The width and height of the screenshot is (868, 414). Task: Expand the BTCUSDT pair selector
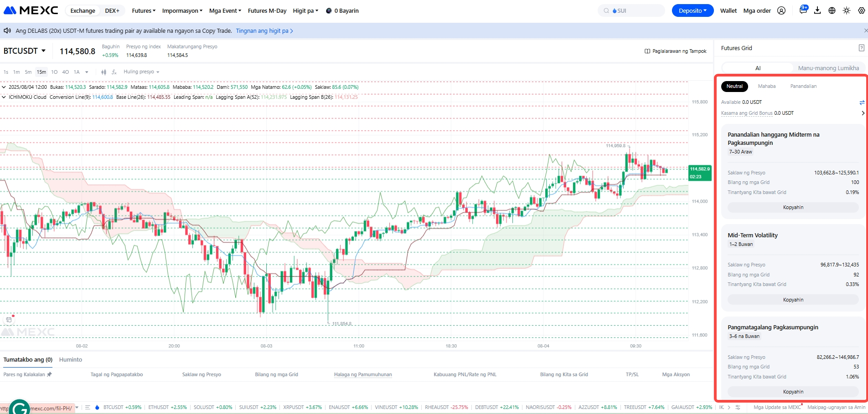pyautogui.click(x=25, y=51)
